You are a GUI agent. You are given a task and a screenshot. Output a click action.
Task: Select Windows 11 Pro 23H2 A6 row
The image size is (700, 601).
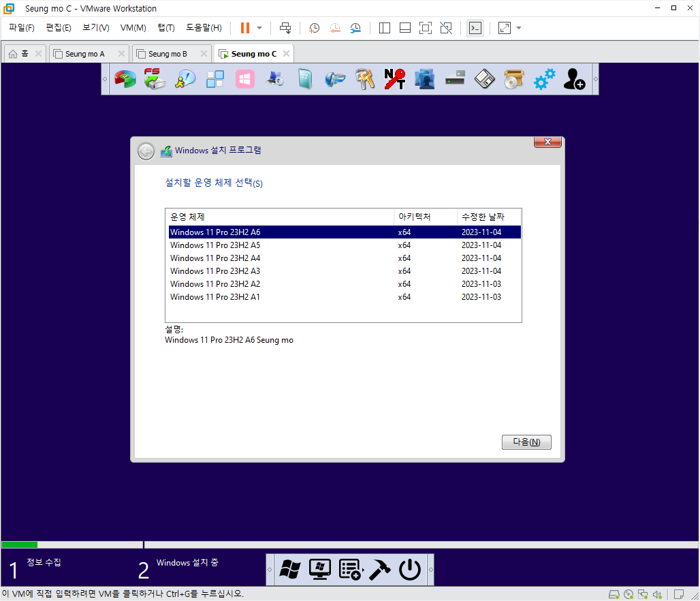[x=344, y=232]
